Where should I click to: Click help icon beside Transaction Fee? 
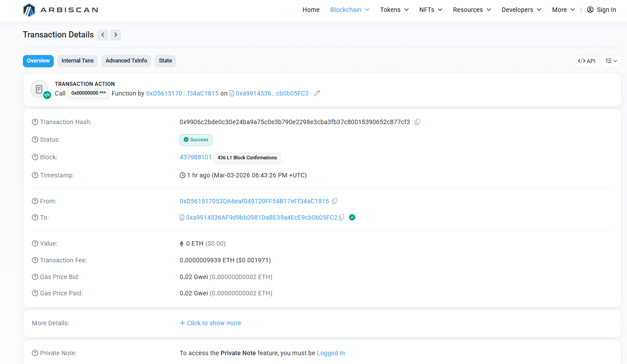(x=35, y=260)
